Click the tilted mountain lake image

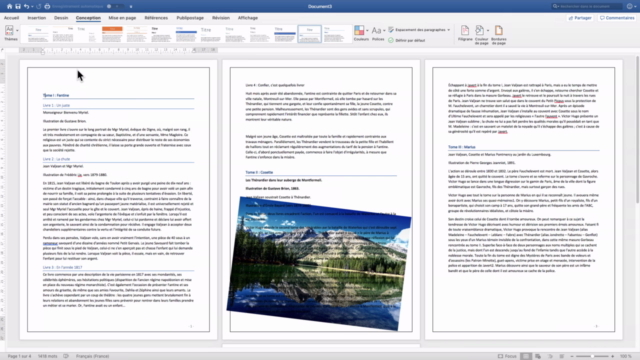(319, 264)
